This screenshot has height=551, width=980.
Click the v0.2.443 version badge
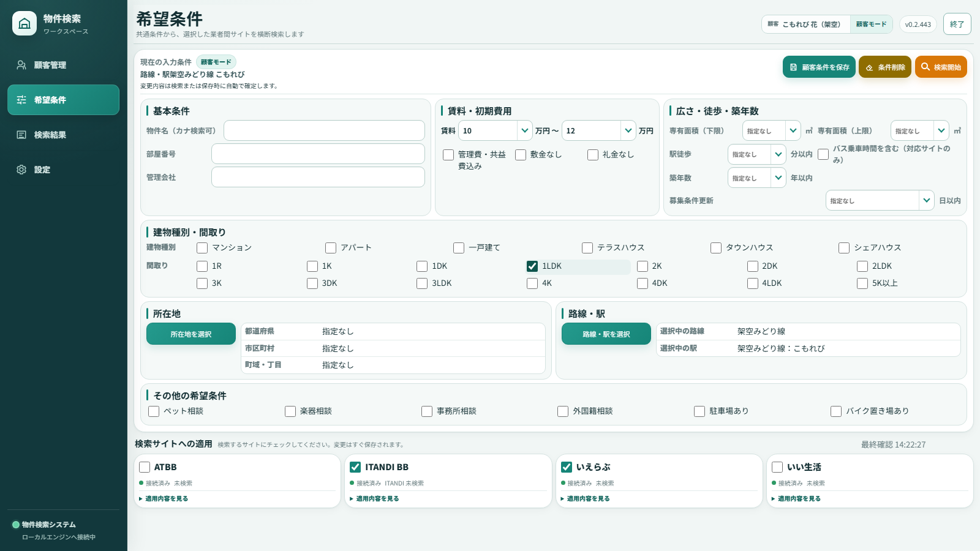click(x=918, y=24)
